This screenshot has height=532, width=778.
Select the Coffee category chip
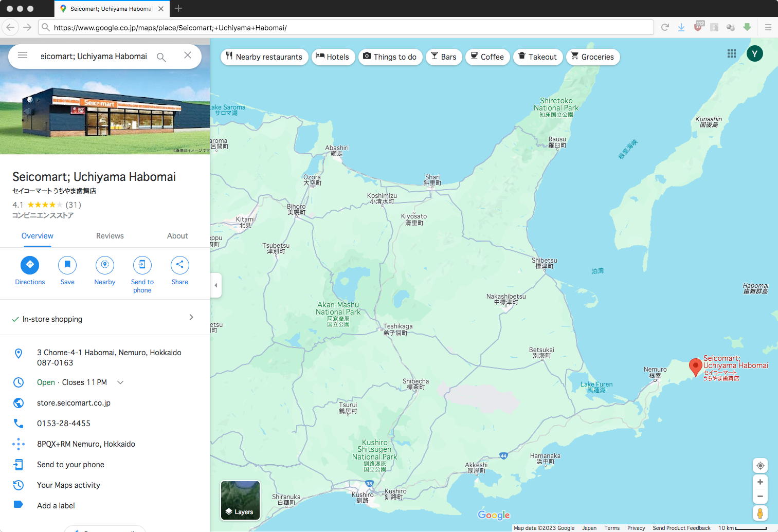[x=487, y=57]
